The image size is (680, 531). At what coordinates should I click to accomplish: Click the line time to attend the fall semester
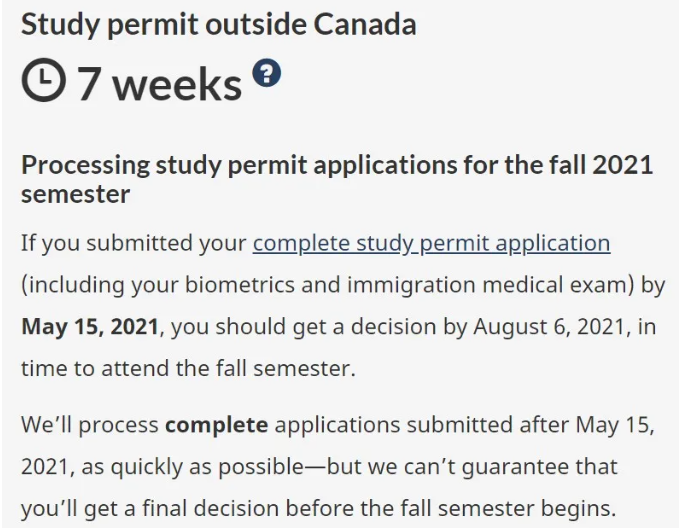point(188,369)
